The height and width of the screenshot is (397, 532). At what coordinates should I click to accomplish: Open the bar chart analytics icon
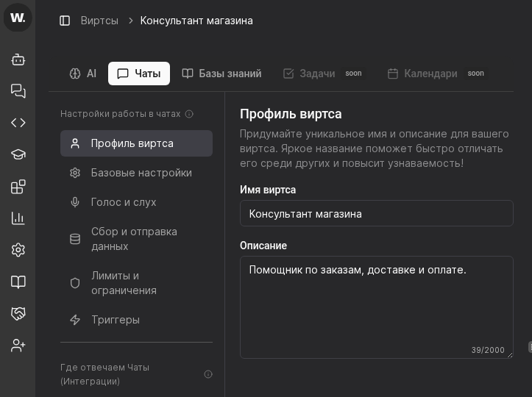18,218
